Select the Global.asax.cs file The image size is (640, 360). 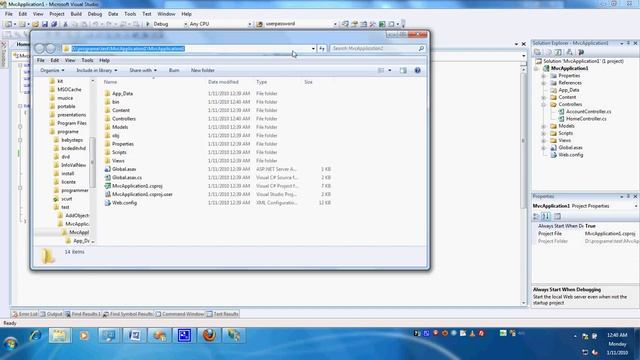click(x=127, y=178)
